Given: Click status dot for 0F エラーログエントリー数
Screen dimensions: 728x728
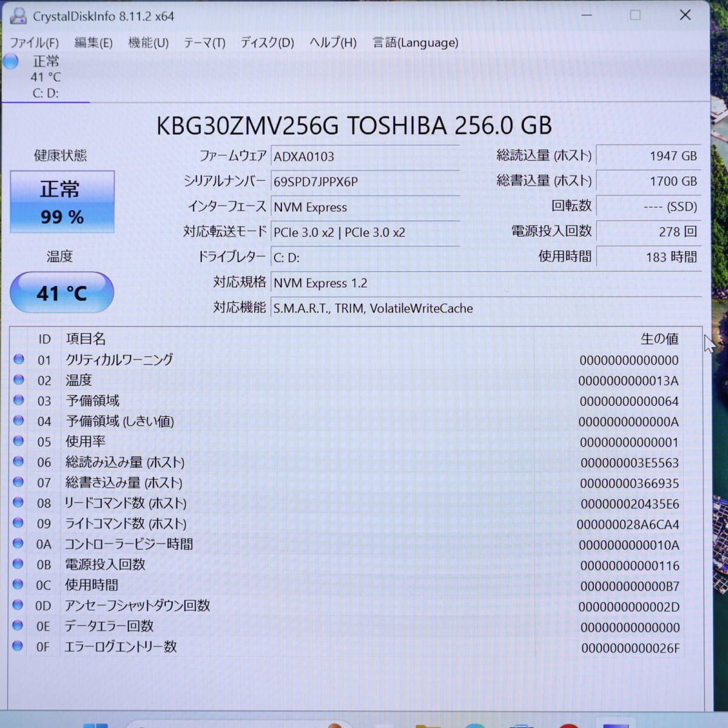Looking at the screenshot, I should coord(19,646).
